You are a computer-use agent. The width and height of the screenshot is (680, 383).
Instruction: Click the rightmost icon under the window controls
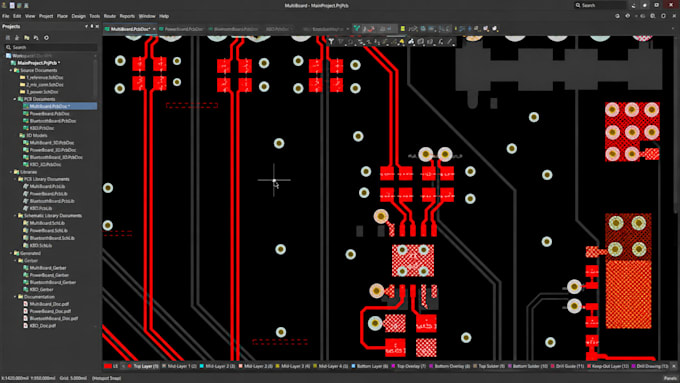pos(674,16)
